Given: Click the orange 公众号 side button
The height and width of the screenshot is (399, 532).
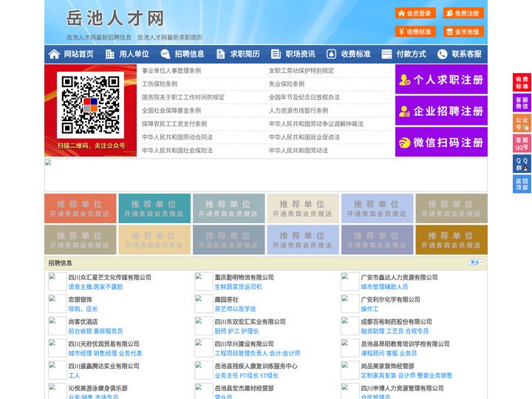Looking at the screenshot, I should (x=522, y=123).
